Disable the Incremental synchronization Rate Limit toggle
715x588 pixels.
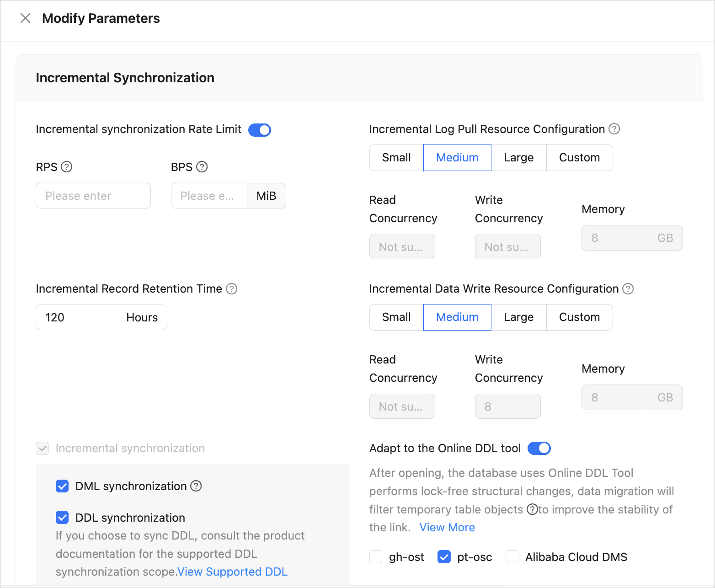click(x=260, y=130)
